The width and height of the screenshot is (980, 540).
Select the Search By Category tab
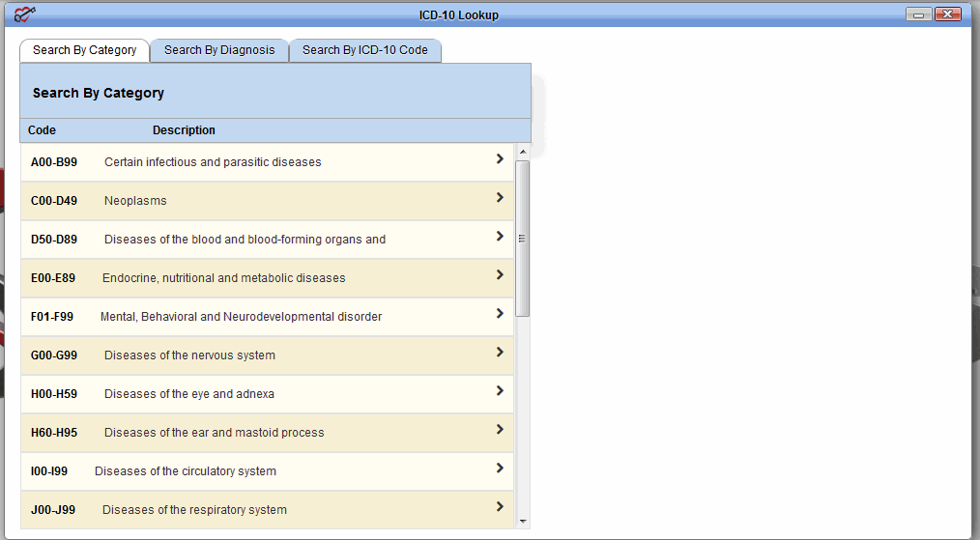point(85,50)
